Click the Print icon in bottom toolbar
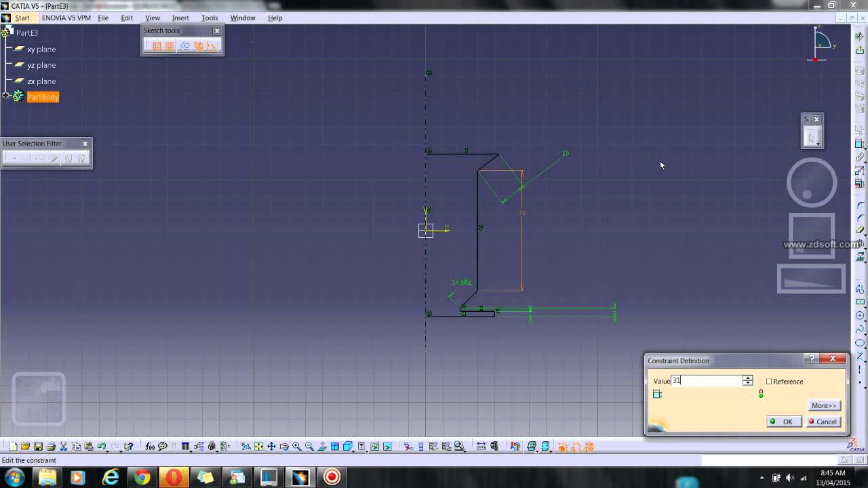The width and height of the screenshot is (868, 488). (x=51, y=447)
